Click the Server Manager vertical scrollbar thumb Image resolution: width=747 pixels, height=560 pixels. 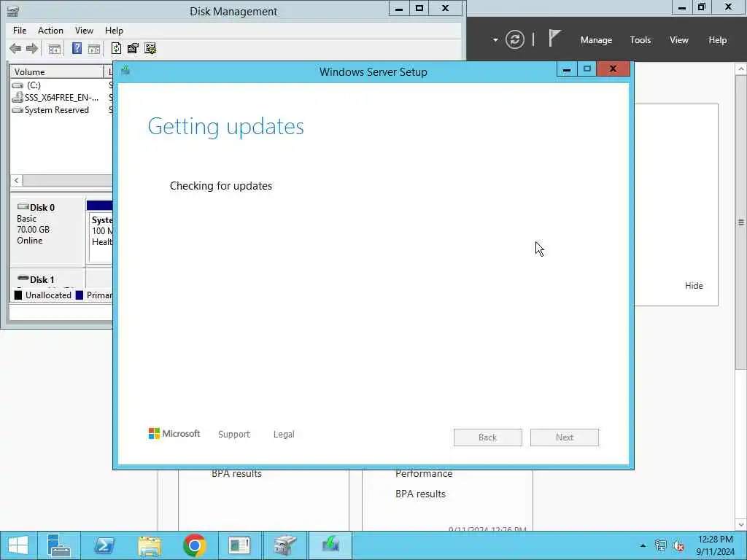click(x=741, y=222)
